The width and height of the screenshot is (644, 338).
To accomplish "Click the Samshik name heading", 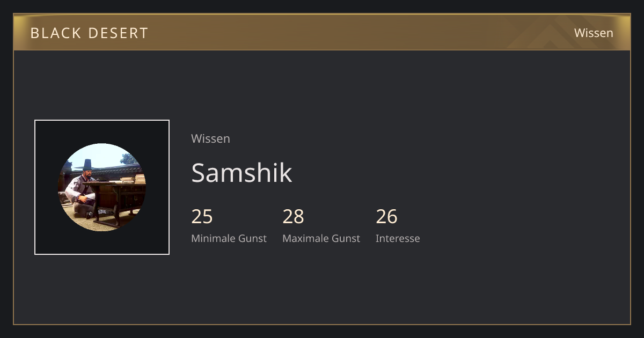I will coord(241,173).
